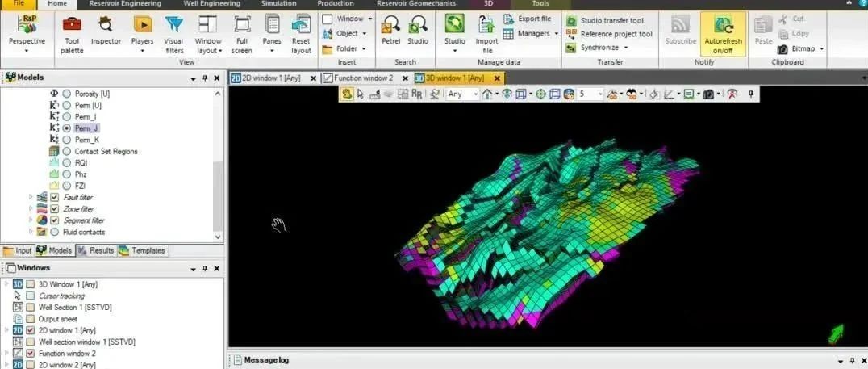Switch to Full screen view
Viewport: 868px width, 369px height.
tap(242, 35)
